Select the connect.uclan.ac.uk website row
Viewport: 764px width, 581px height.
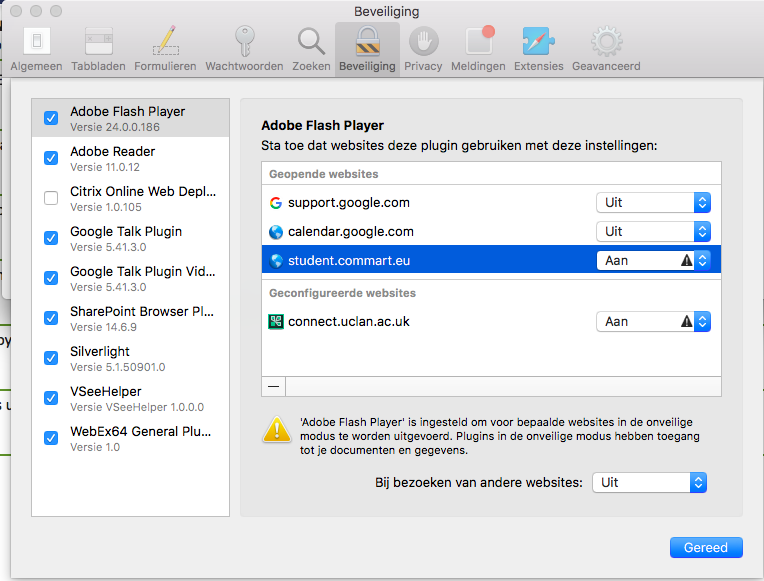click(x=491, y=322)
